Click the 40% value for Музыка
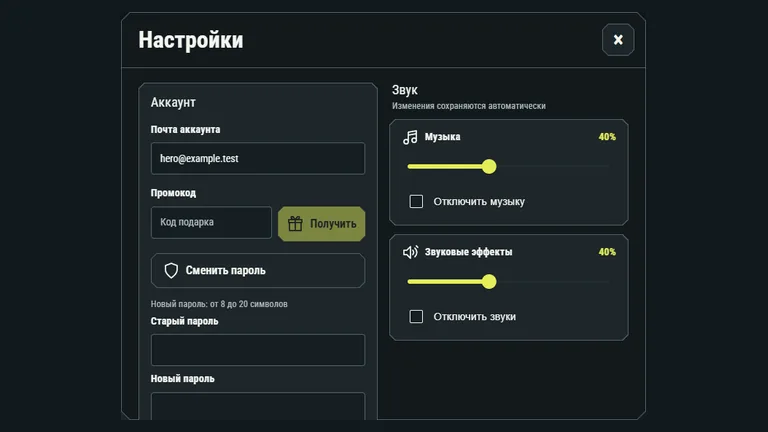768x432 pixels. click(607, 137)
